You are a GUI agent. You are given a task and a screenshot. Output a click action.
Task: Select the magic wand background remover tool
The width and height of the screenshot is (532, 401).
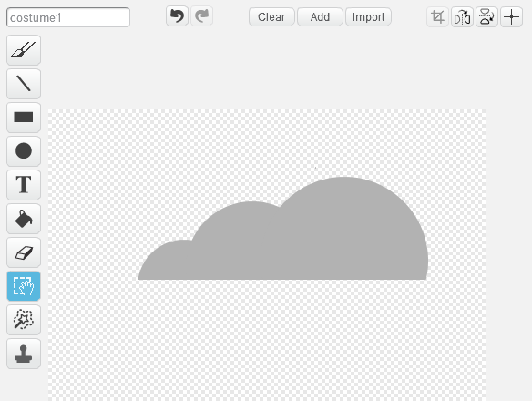pos(24,320)
